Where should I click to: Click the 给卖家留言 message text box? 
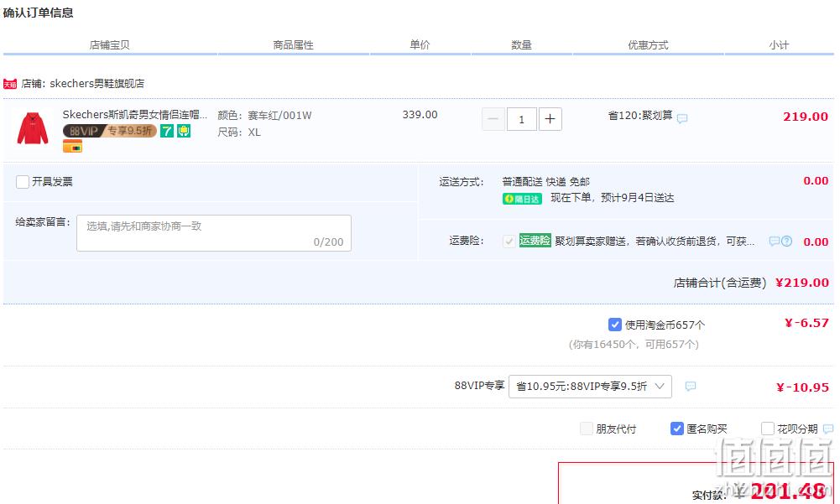point(214,233)
